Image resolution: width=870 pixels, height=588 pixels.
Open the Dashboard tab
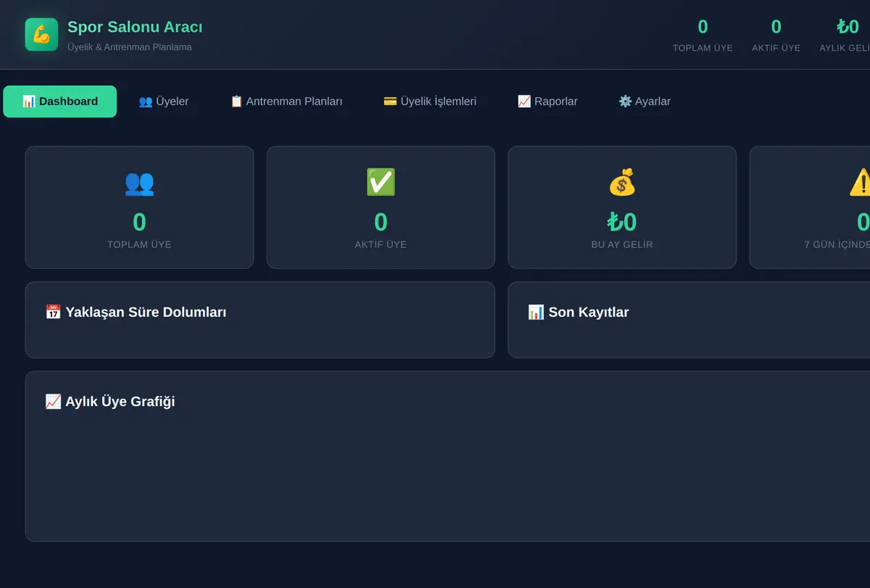pos(60,102)
